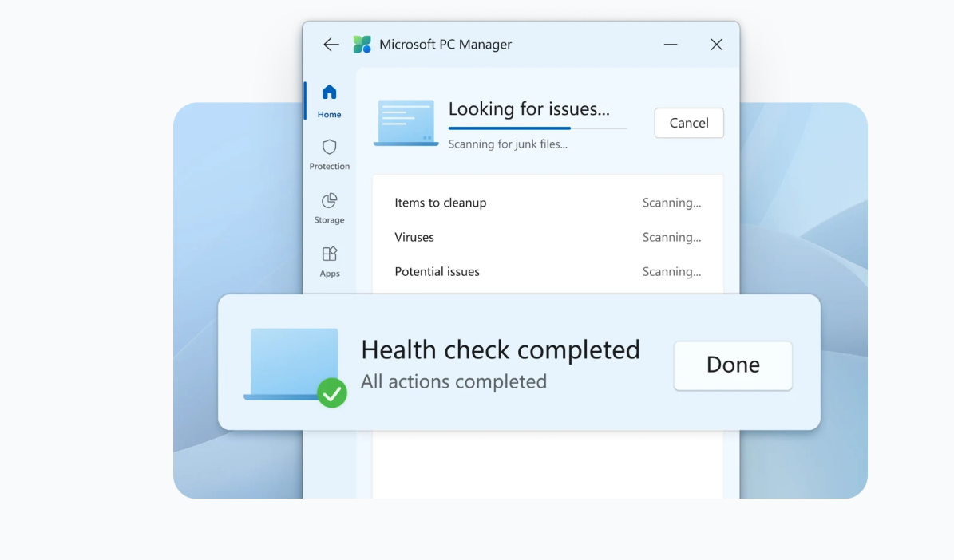Viewport: 954px width, 560px height.
Task: Open the Apps section in sidebar
Action: point(329,262)
